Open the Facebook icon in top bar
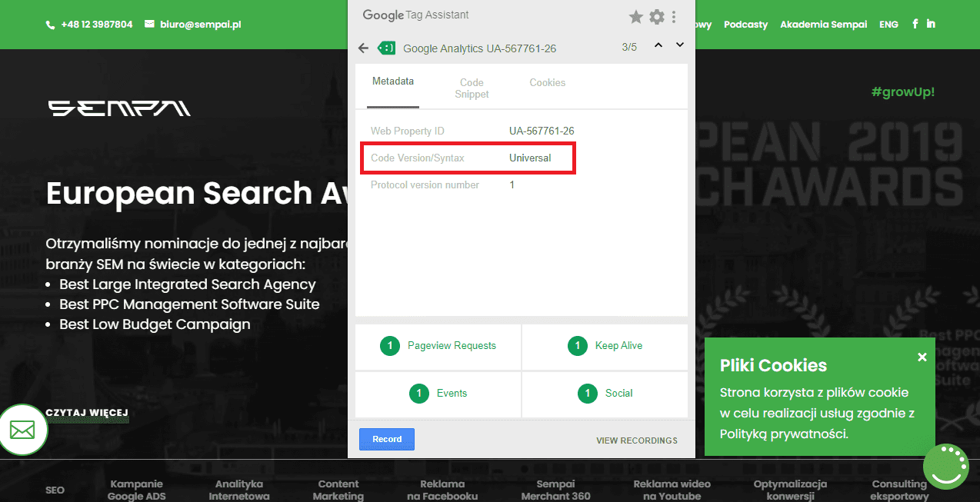The height and width of the screenshot is (502, 980). [915, 24]
